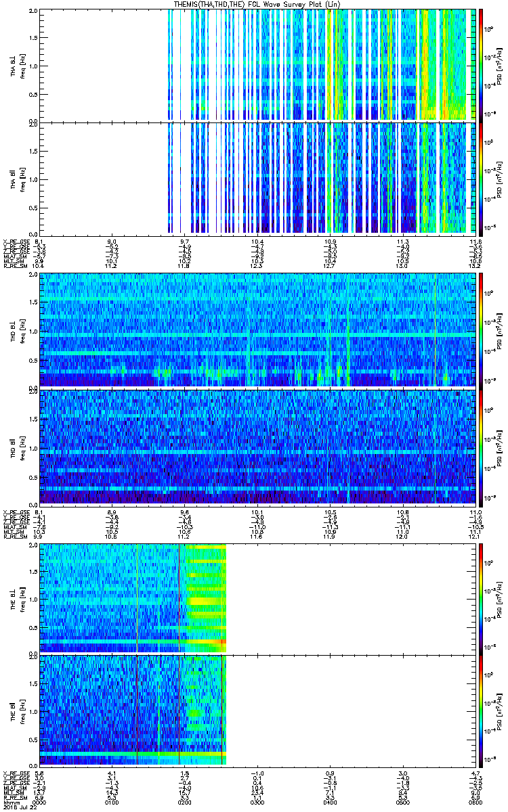Click the '0500' time tick label
Viewport: 508px width, 812px height.
tap(402, 801)
